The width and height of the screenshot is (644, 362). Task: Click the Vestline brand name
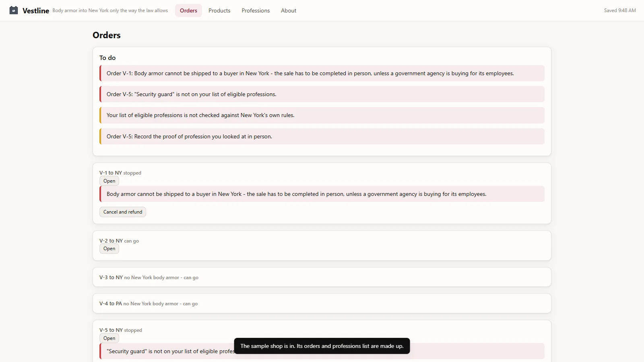coord(36,11)
